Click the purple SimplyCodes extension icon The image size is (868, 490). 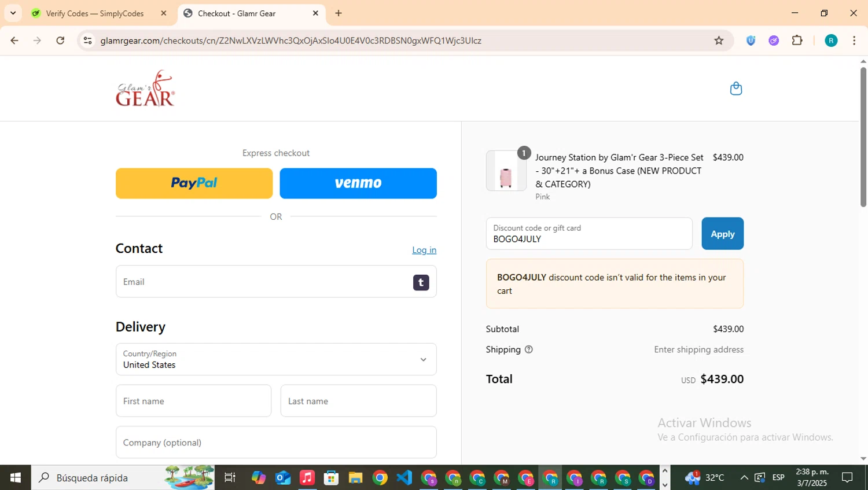774,40
